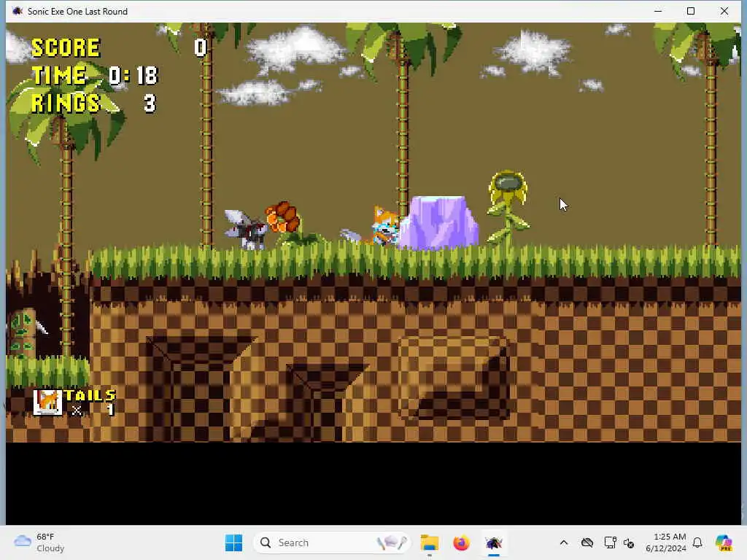
Task: Click the RINGS counter in the HUD
Action: (x=93, y=104)
